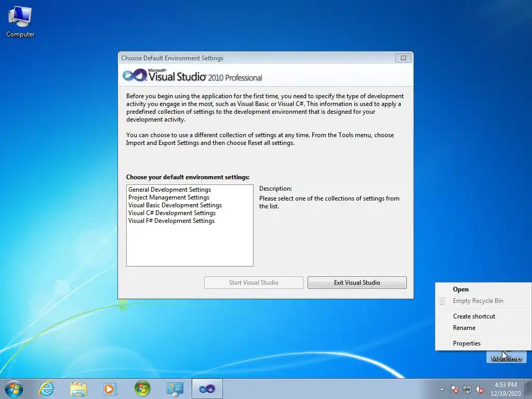Click the Windows Start orb
The height and width of the screenshot is (399, 532).
point(14,389)
